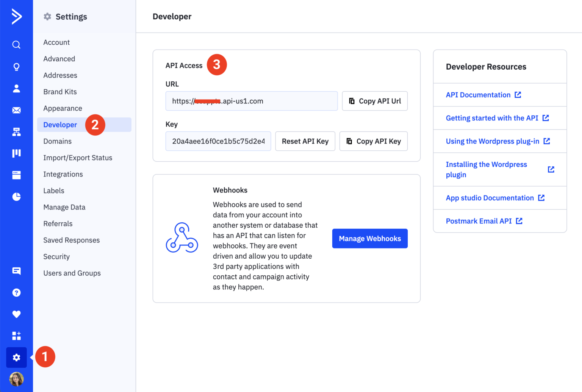
Task: Open the search icon in the sidebar
Action: [16, 45]
